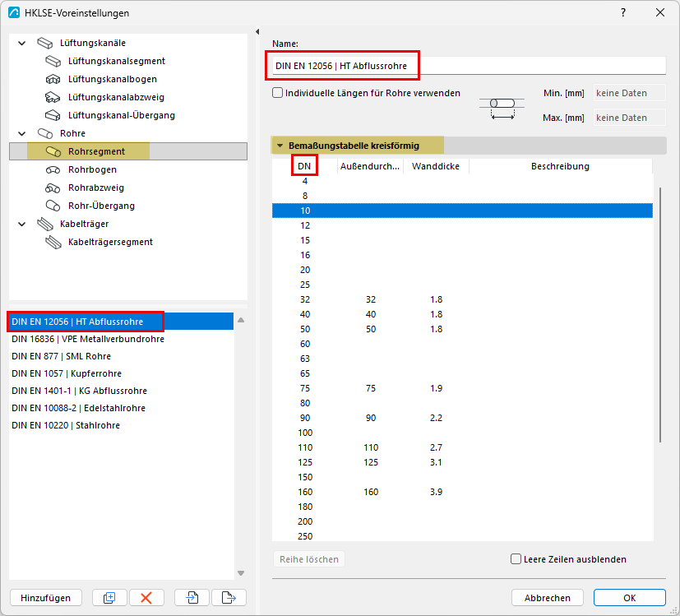Collapse the Kabelträger tree group

click(21, 224)
